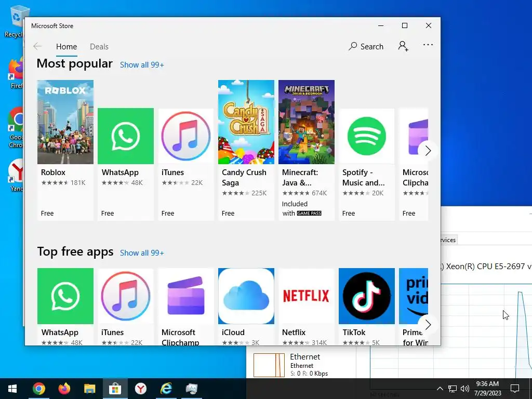Open the Action Center notifications icon
Screen dimensions: 532x399
click(x=515, y=389)
